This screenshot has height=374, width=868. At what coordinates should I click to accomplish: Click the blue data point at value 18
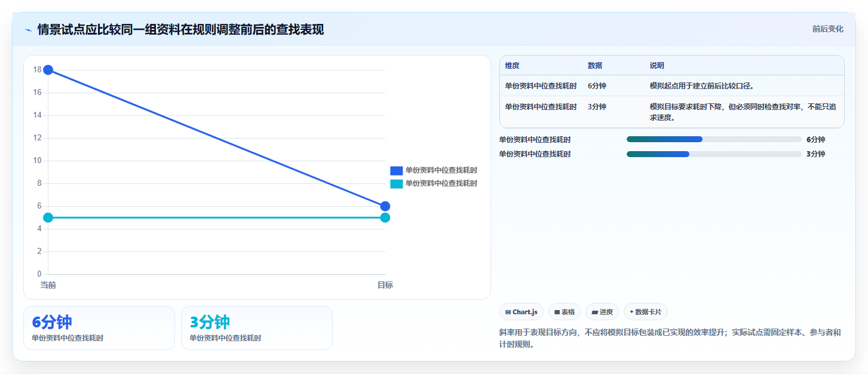coord(48,70)
